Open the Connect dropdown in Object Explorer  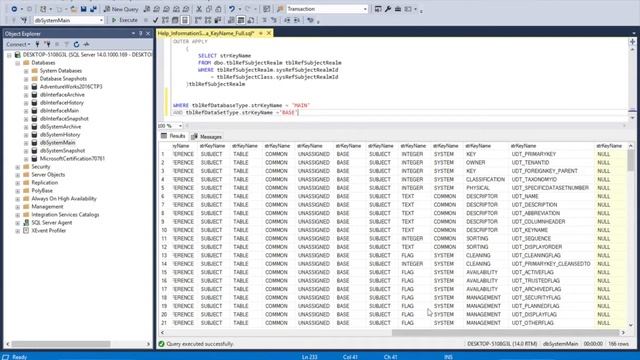coord(18,44)
